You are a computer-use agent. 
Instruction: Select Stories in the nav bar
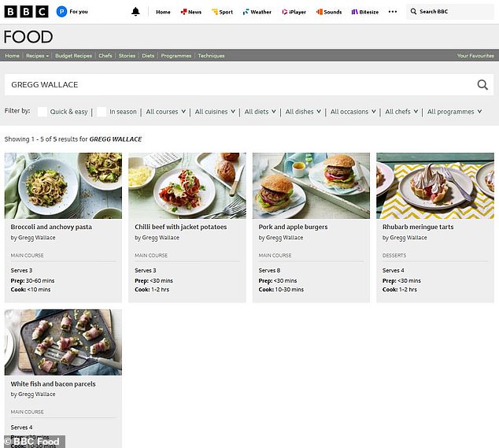tap(127, 56)
